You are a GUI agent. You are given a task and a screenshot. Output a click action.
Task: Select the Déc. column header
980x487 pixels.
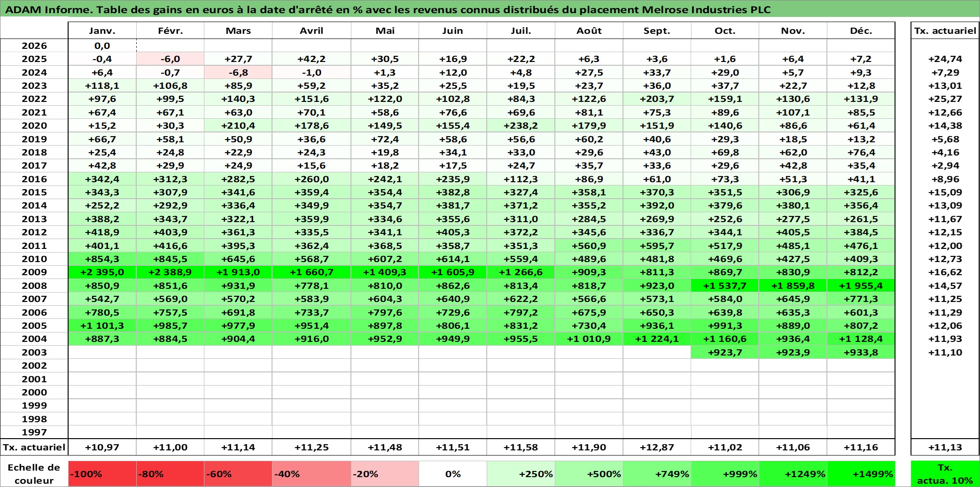(861, 31)
